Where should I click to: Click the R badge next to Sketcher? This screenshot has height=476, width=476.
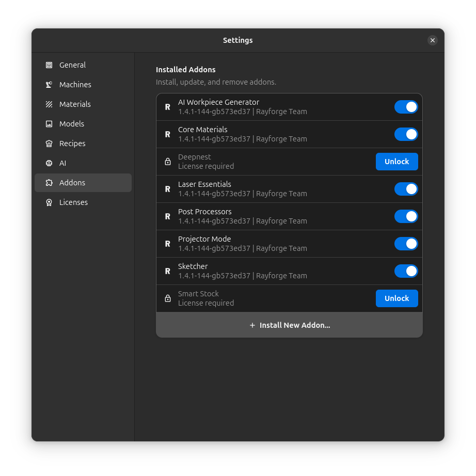click(167, 271)
